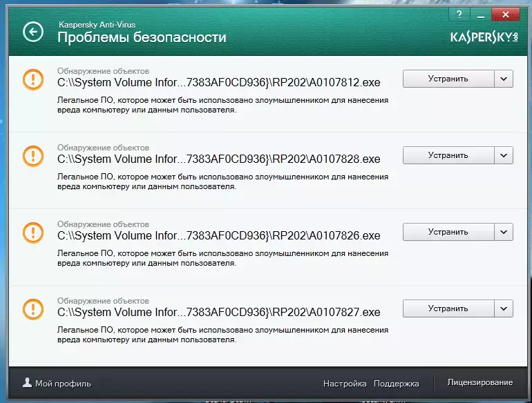The image size is (532, 403).
Task: Click the Kaspersky Anti-Virus title text
Action: (x=97, y=25)
